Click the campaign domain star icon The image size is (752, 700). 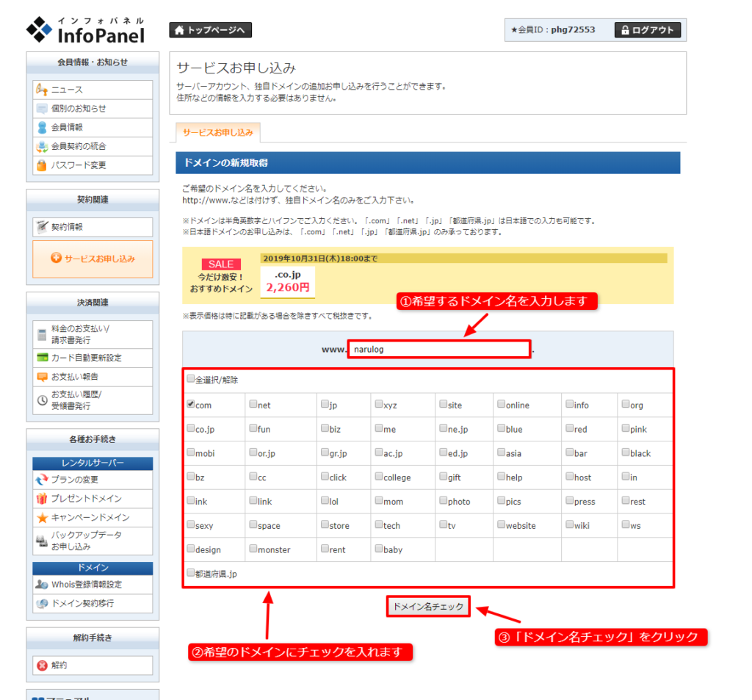point(42,518)
